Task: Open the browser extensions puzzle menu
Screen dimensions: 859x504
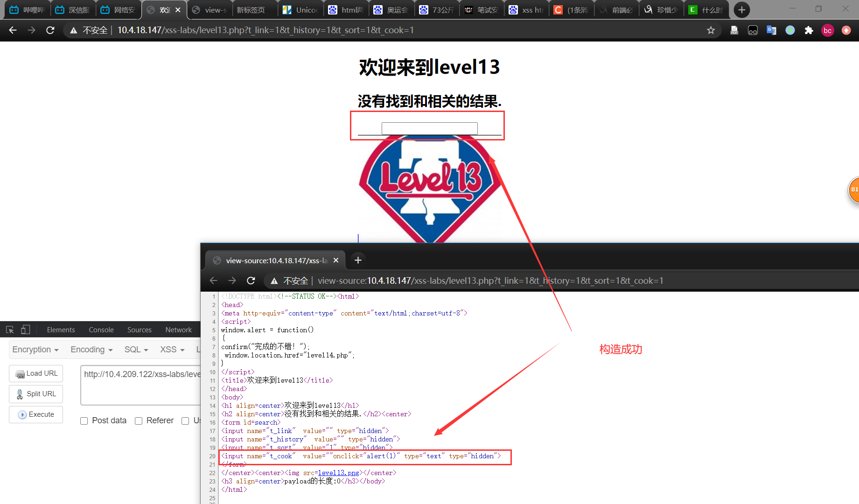Action: point(809,30)
